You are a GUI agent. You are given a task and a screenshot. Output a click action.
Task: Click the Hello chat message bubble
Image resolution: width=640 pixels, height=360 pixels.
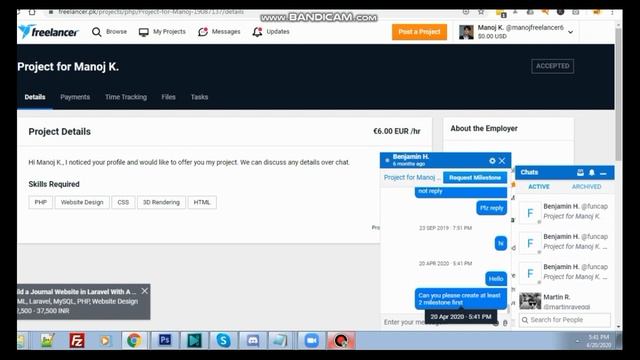pyautogui.click(x=496, y=279)
